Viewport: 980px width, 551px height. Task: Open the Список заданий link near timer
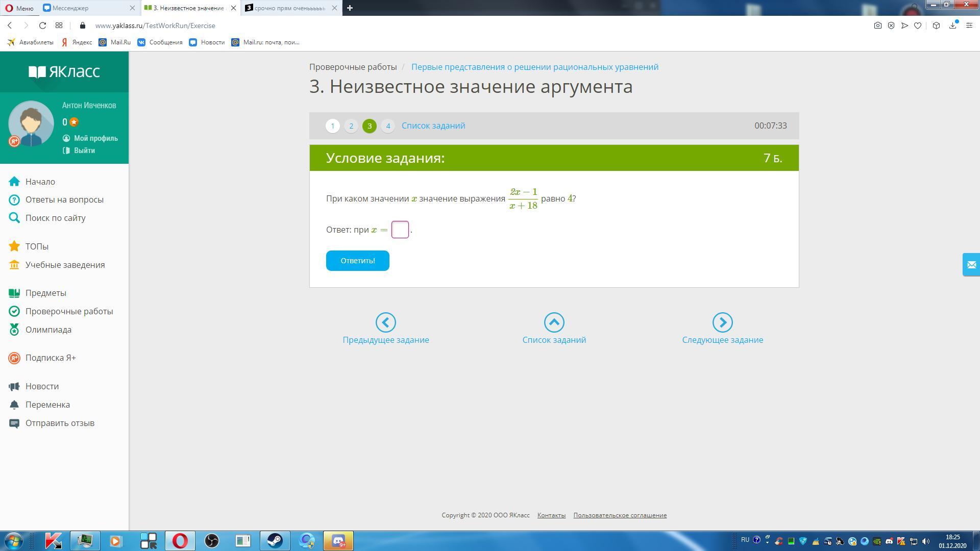[433, 126]
